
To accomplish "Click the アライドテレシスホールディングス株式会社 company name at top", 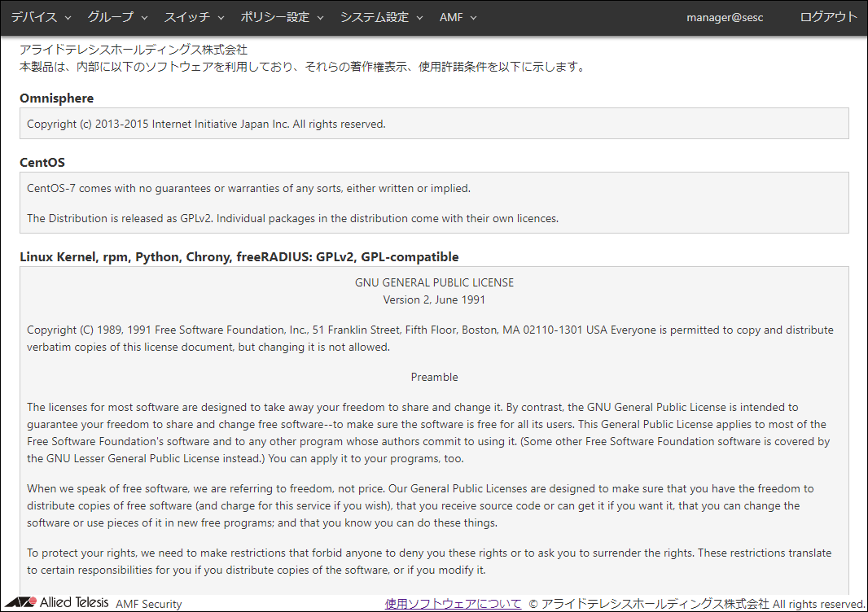I will (134, 50).
